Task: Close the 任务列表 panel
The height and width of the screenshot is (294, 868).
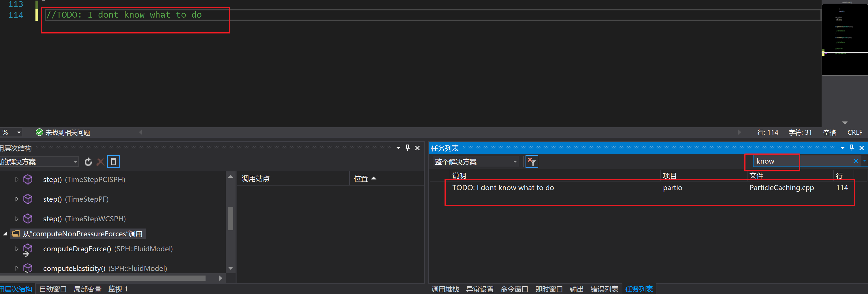Action: tap(862, 148)
